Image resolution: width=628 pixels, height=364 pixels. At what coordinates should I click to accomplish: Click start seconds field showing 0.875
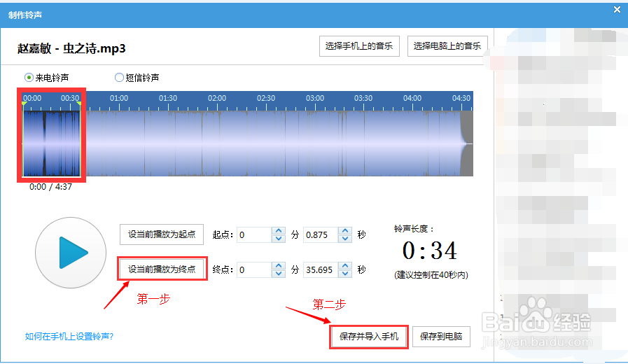321,234
